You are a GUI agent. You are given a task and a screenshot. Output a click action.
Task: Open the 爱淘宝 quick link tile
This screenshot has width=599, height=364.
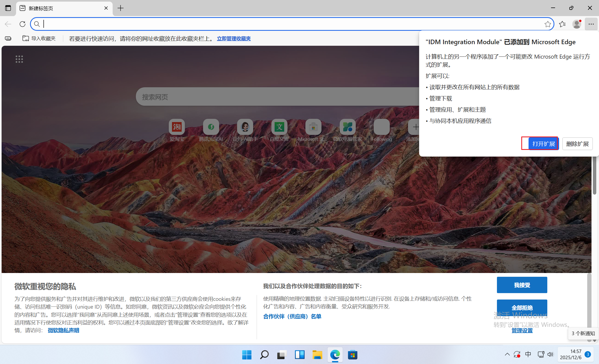click(x=177, y=127)
